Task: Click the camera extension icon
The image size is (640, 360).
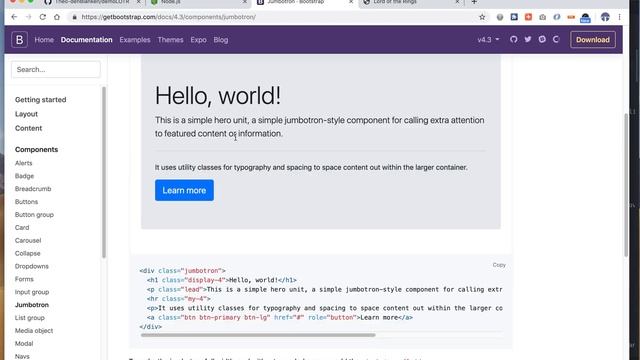Action: 542,17
